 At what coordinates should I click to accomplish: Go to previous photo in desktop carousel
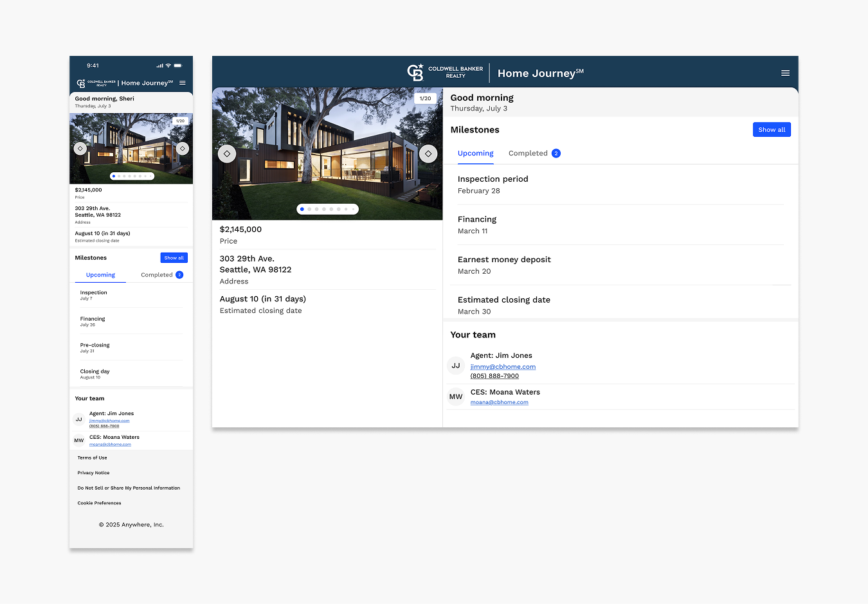(x=227, y=154)
